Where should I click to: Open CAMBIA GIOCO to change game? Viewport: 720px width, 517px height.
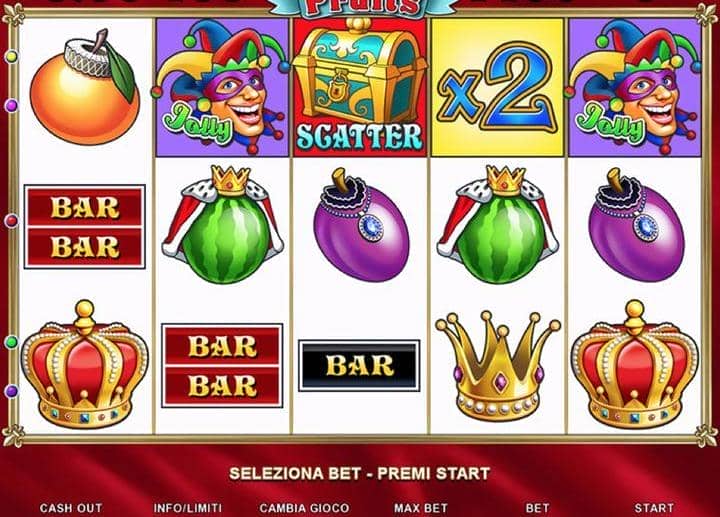[x=304, y=508]
